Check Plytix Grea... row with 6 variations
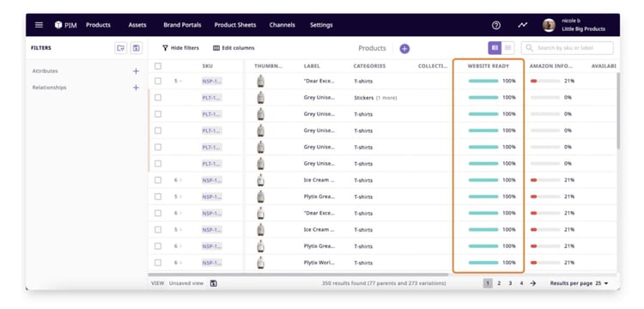This screenshot has width=644, height=309. [158, 246]
